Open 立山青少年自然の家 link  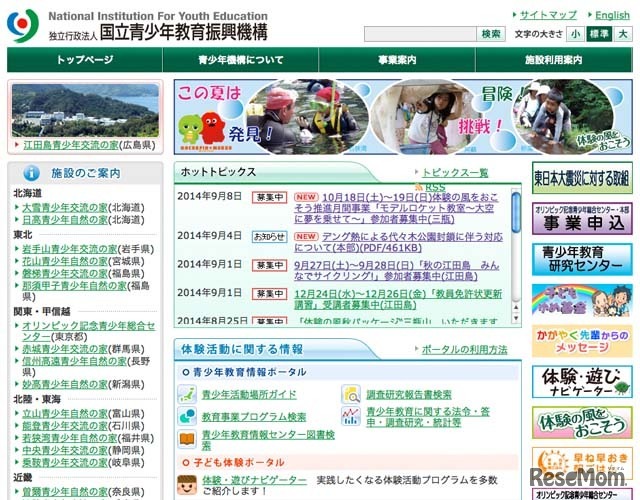coord(65,413)
